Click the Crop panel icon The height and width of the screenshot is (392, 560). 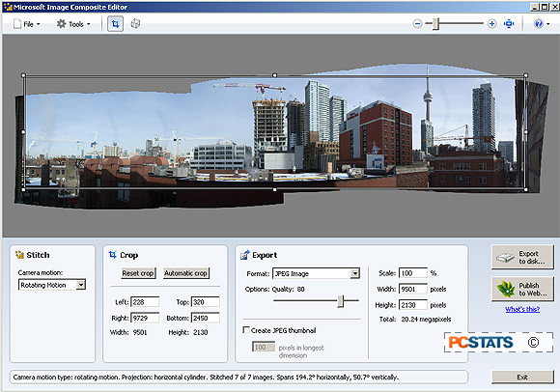tap(113, 255)
